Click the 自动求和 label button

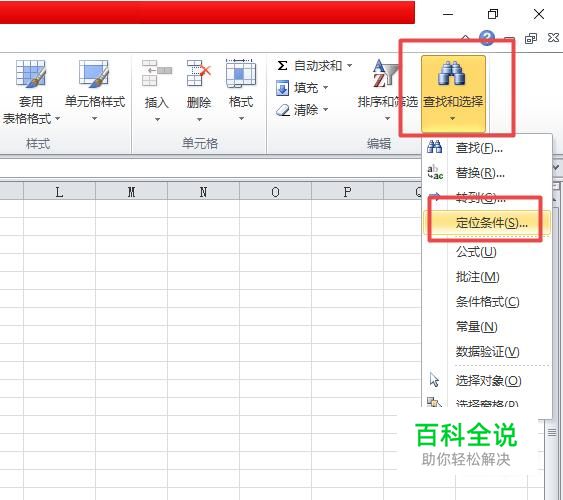click(318, 66)
